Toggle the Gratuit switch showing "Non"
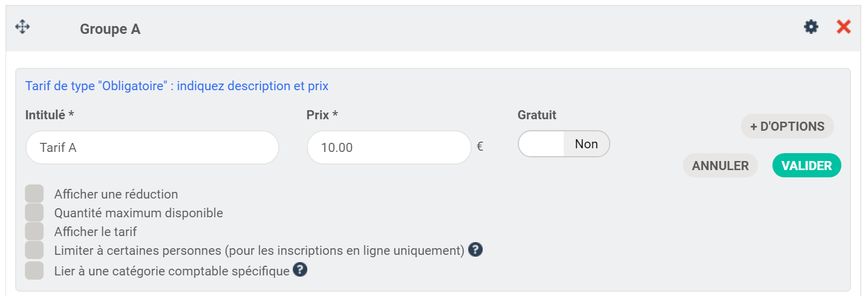Screen dimensions: 868x296 [x=564, y=144]
